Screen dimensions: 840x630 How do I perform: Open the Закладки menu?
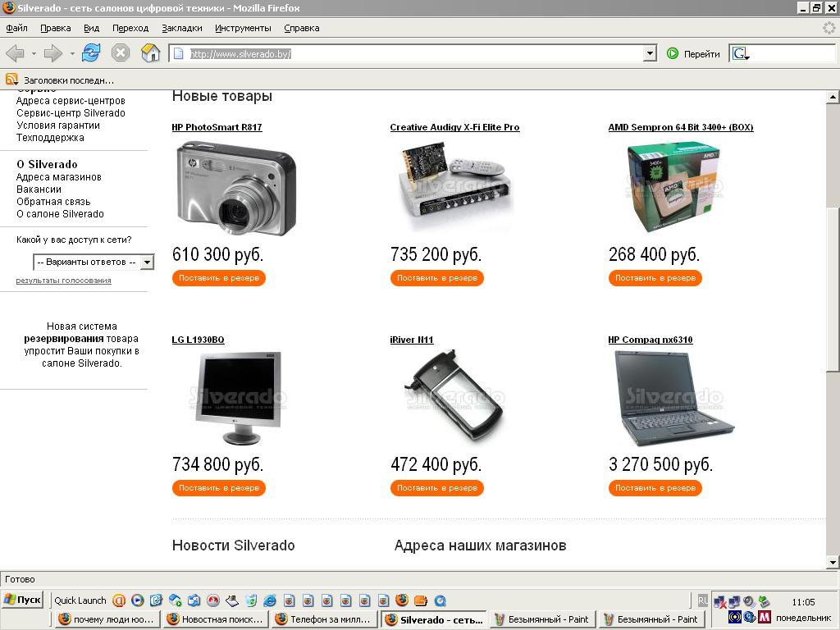click(x=182, y=28)
